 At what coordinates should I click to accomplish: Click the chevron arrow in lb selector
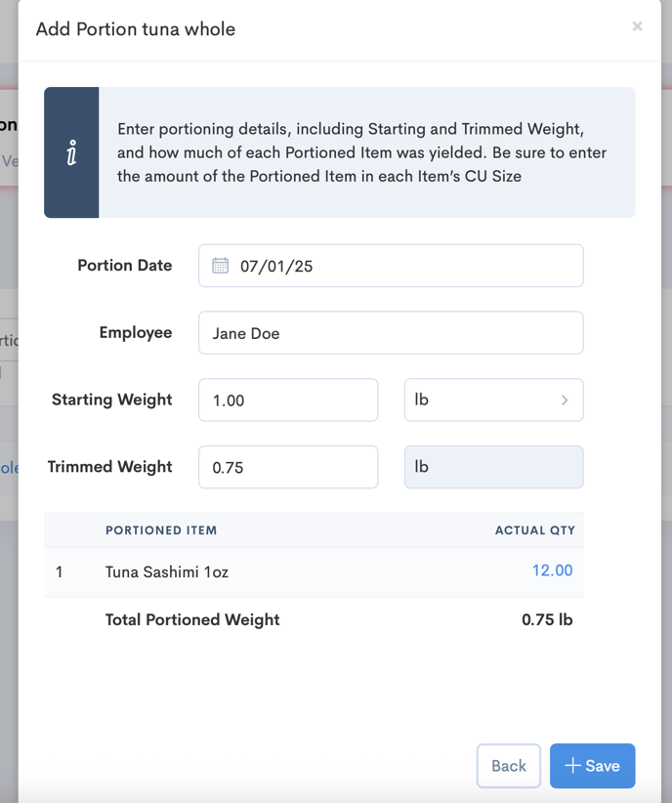click(565, 400)
